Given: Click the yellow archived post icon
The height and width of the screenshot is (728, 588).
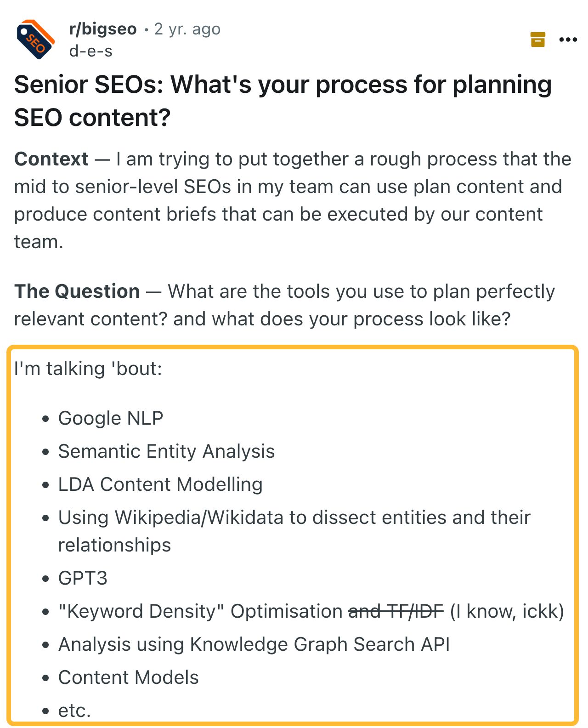Looking at the screenshot, I should pyautogui.click(x=537, y=40).
